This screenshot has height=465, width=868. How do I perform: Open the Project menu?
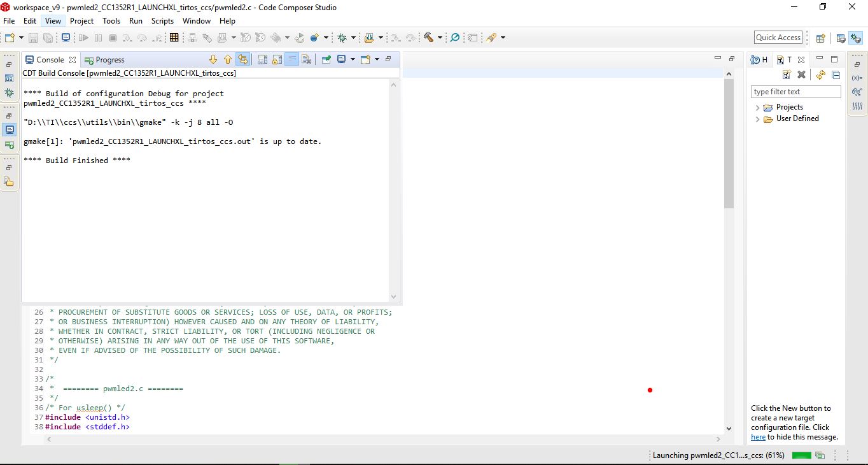pyautogui.click(x=81, y=20)
